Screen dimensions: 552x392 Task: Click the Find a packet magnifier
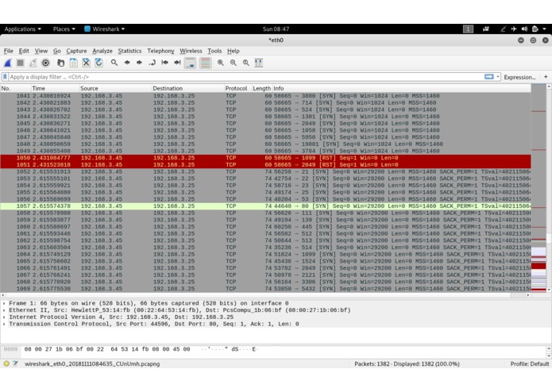[x=114, y=63]
